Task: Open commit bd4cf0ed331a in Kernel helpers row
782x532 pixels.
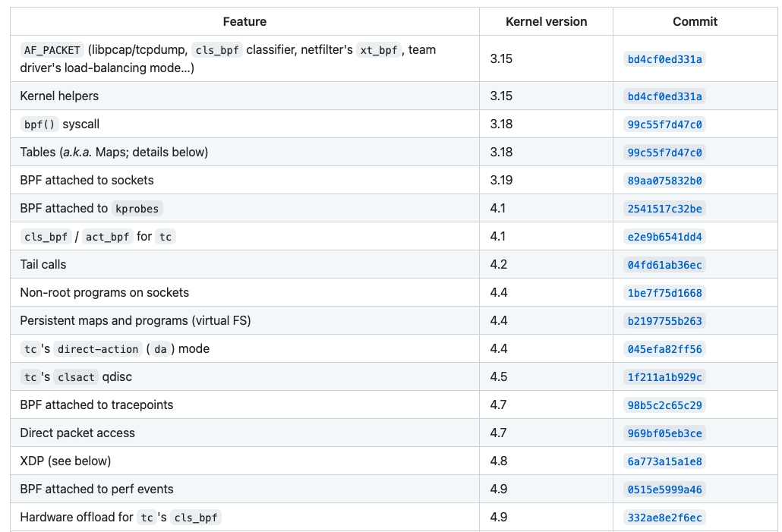Action: (x=664, y=96)
